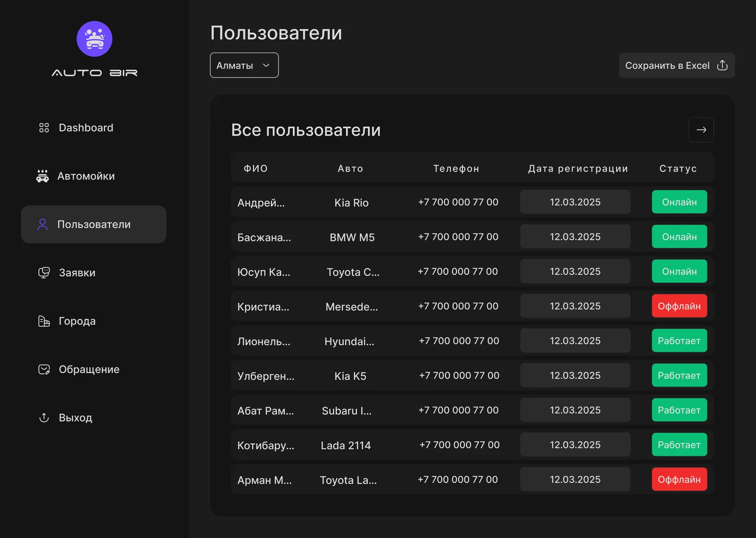Image resolution: width=756 pixels, height=538 pixels.
Task: Click the logout icon beside Выход
Action: tap(44, 417)
